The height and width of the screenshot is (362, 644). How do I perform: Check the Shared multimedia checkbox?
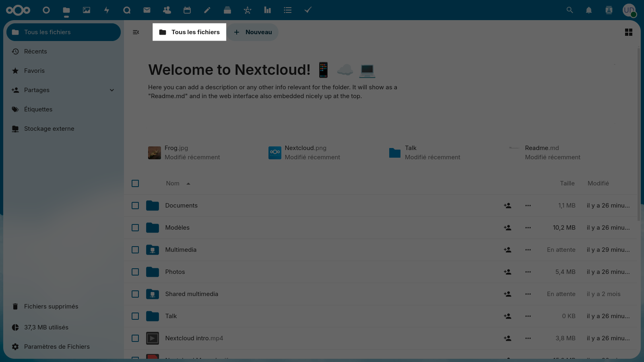pyautogui.click(x=135, y=294)
